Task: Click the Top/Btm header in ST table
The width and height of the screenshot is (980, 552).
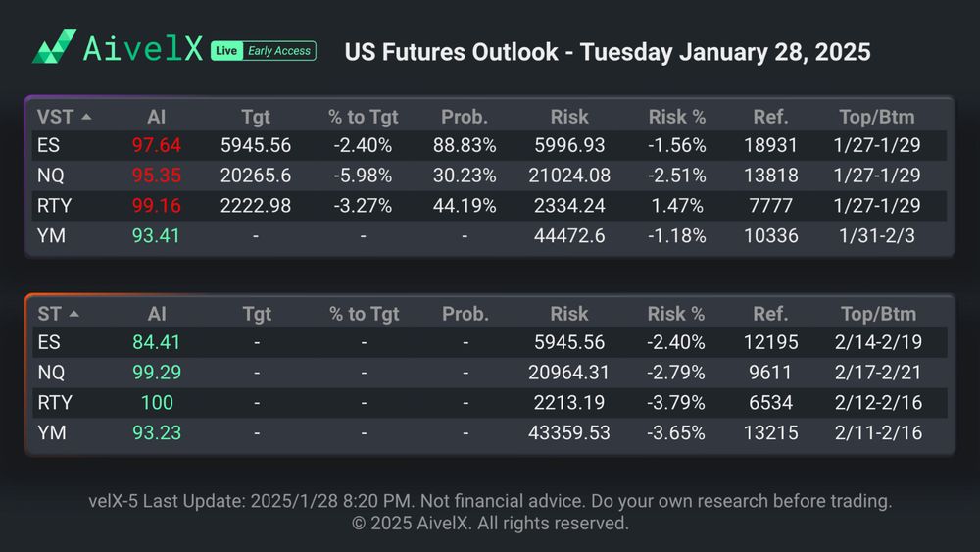Action: [877, 314]
